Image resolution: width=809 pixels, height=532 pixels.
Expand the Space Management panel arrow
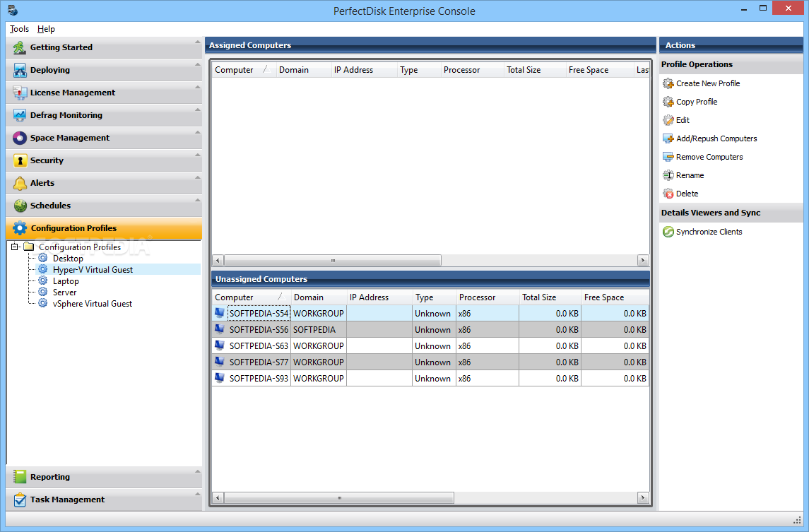click(198, 132)
